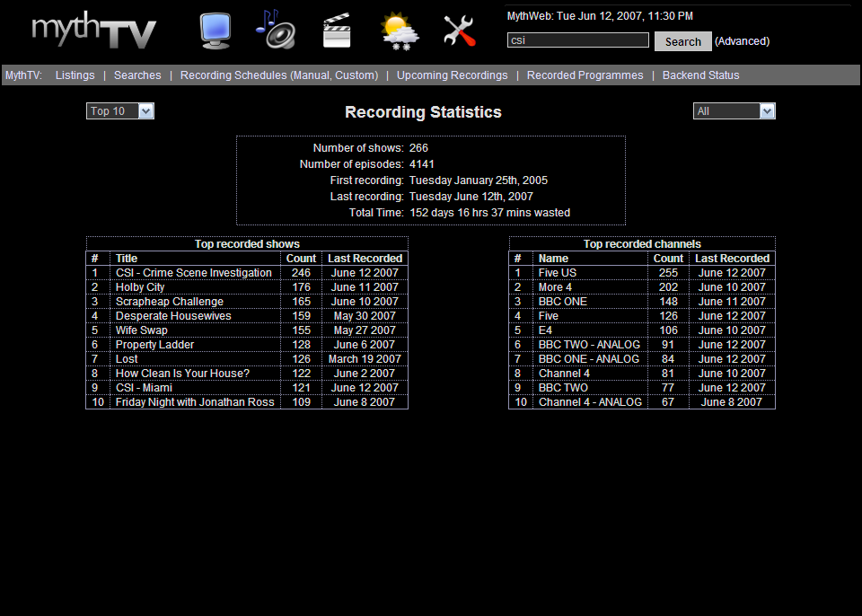862x616 pixels.
Task: Open the settings wrench and screwdriver icon
Action: click(460, 31)
